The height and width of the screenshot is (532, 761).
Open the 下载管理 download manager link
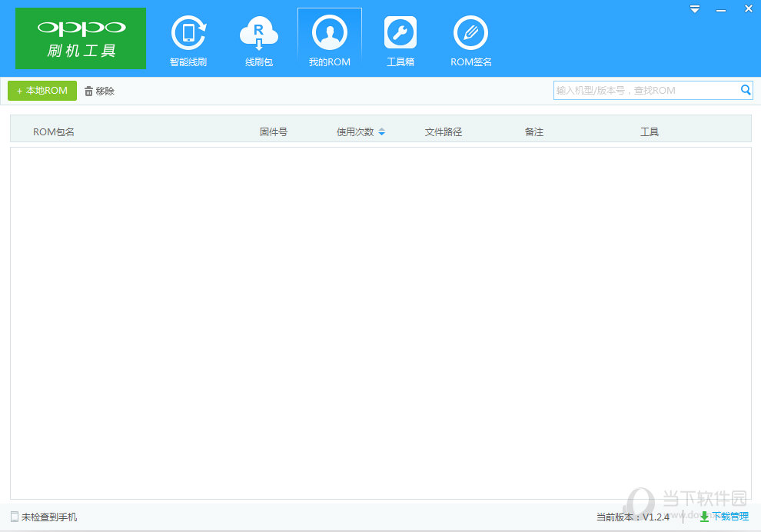click(x=730, y=517)
